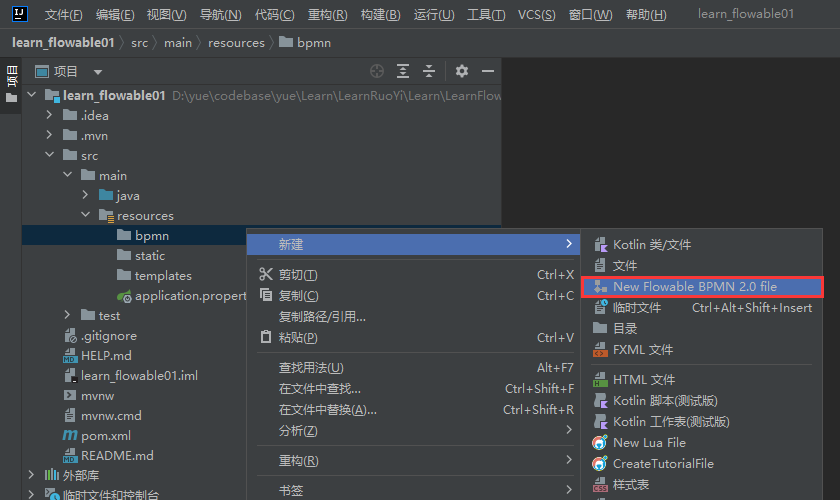Select the static folder
Viewport: 840px width, 500px height.
pyautogui.click(x=149, y=256)
